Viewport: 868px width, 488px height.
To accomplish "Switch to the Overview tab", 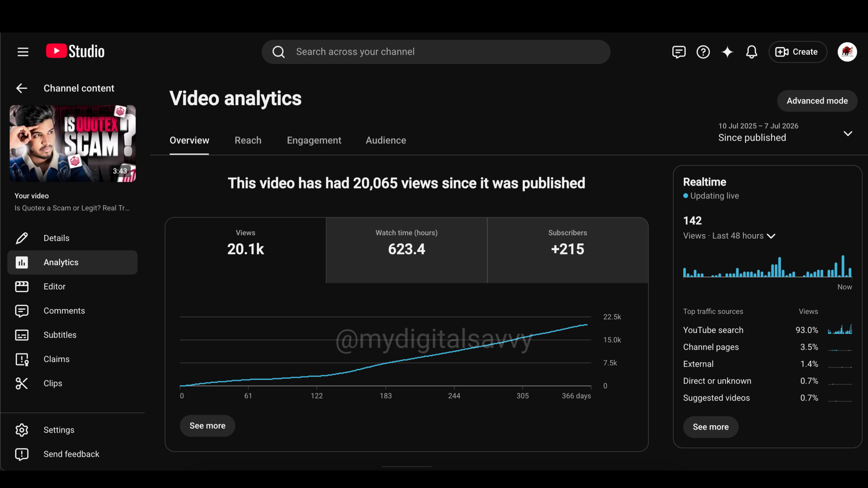I will (189, 140).
